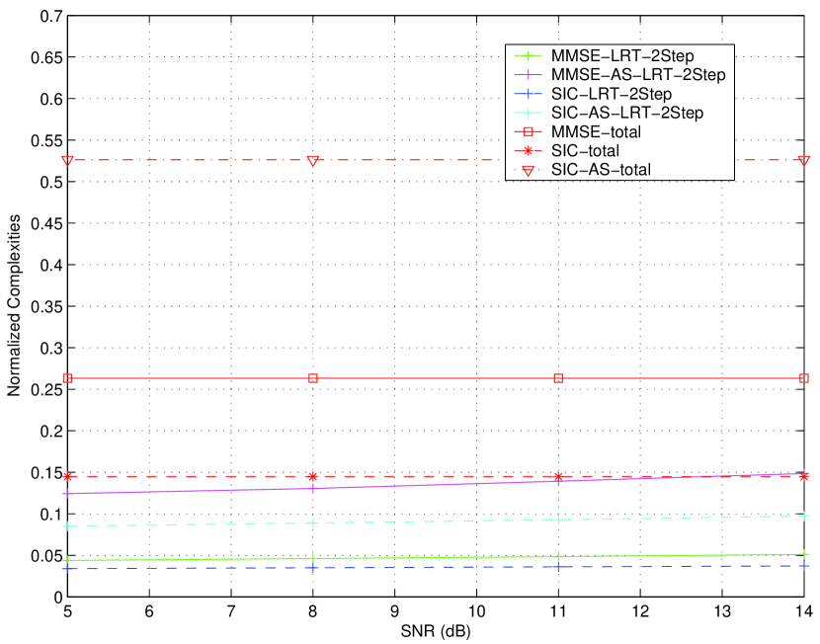Select the SIC-AS-LRT-2Step legend label
Viewport: 820px width, 644px height.
pyautogui.click(x=627, y=113)
